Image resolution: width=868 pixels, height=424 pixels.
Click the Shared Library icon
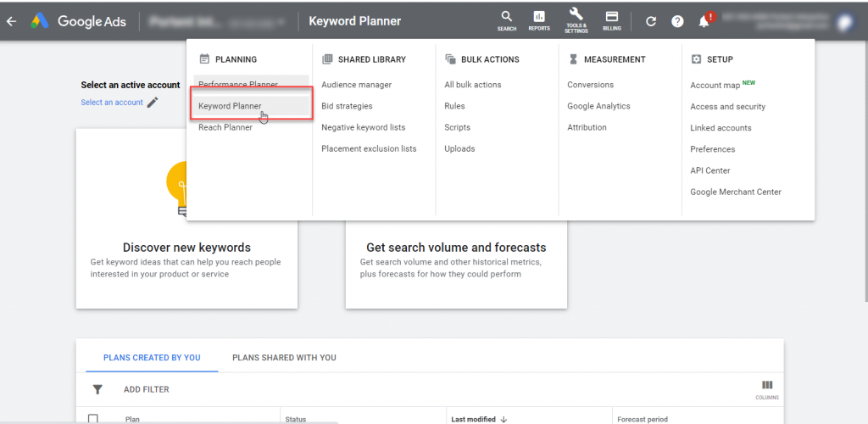[x=327, y=59]
